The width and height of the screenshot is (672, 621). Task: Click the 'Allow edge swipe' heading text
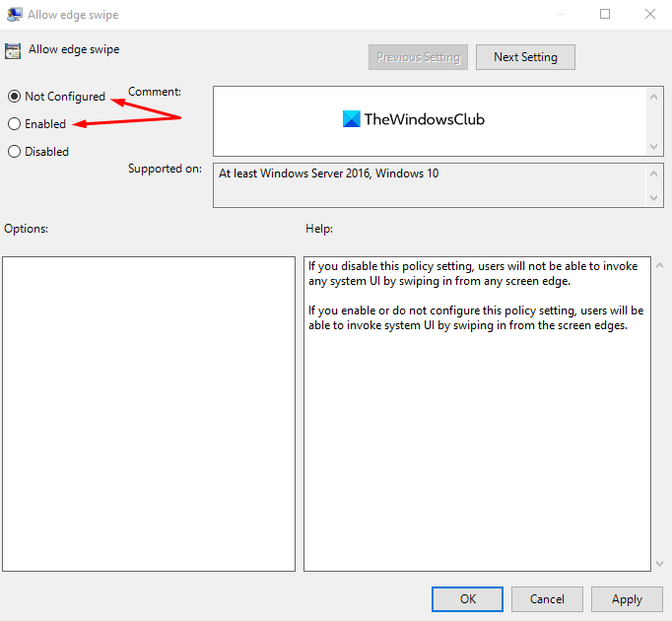[74, 49]
